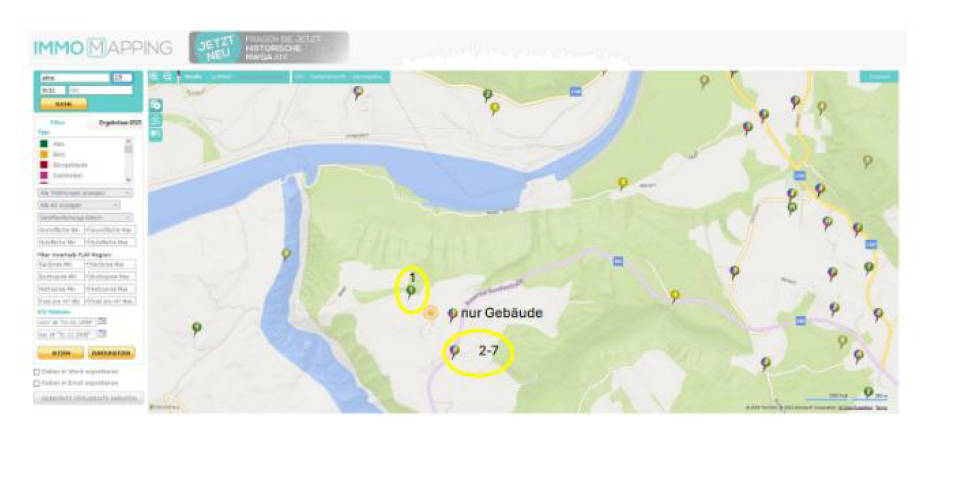The image size is (956, 479).
Task: Open the JETZT NEU historische banner
Action: [x=269, y=48]
